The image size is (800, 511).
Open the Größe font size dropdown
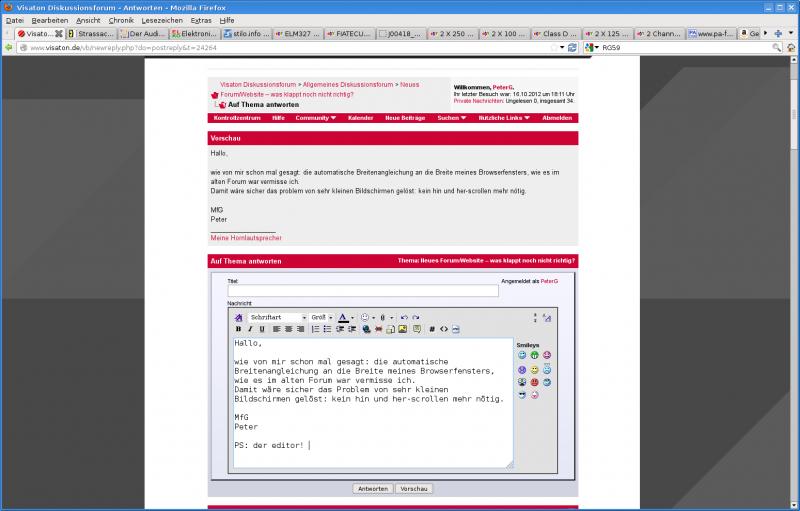(x=322, y=317)
